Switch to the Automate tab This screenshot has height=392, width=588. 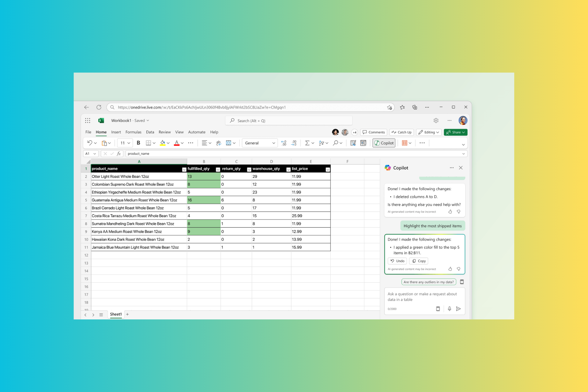coord(197,132)
